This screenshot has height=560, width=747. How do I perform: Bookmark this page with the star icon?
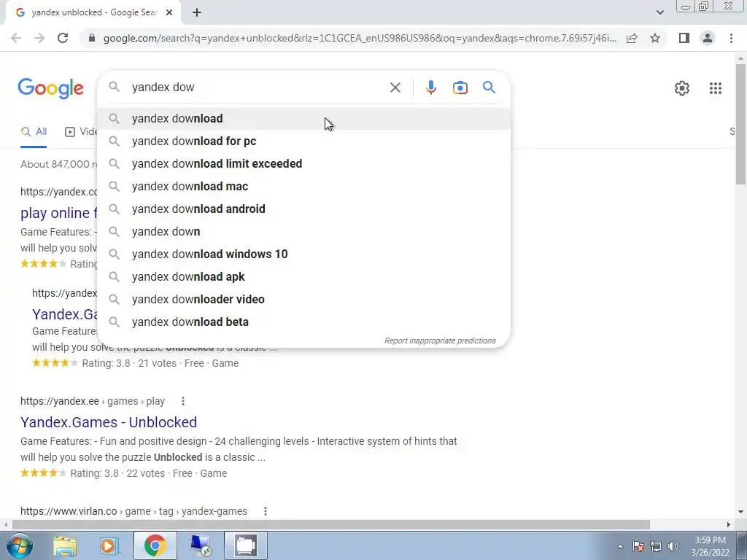pyautogui.click(x=655, y=38)
